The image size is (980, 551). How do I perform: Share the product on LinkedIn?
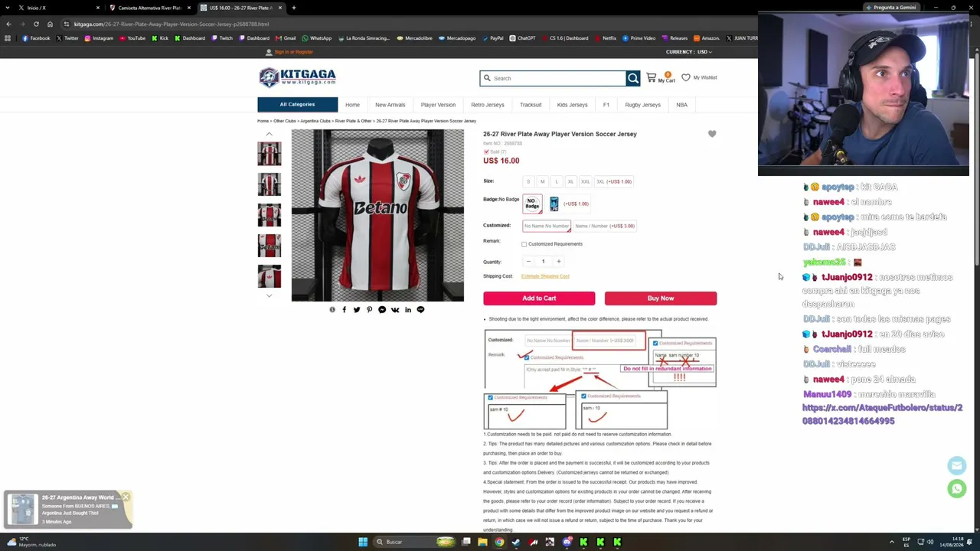(408, 310)
